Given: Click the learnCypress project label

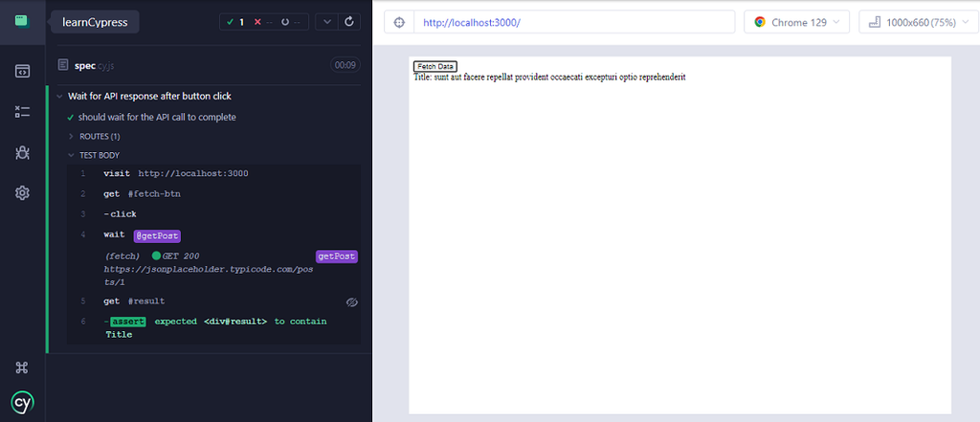Looking at the screenshot, I should coord(95,23).
